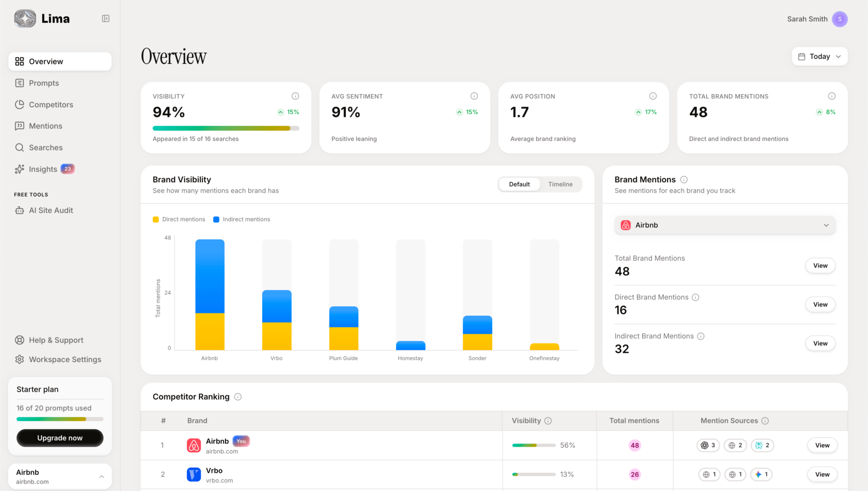
Task: Expand the Airbnb workspace switcher at bottom
Action: [x=60, y=477]
